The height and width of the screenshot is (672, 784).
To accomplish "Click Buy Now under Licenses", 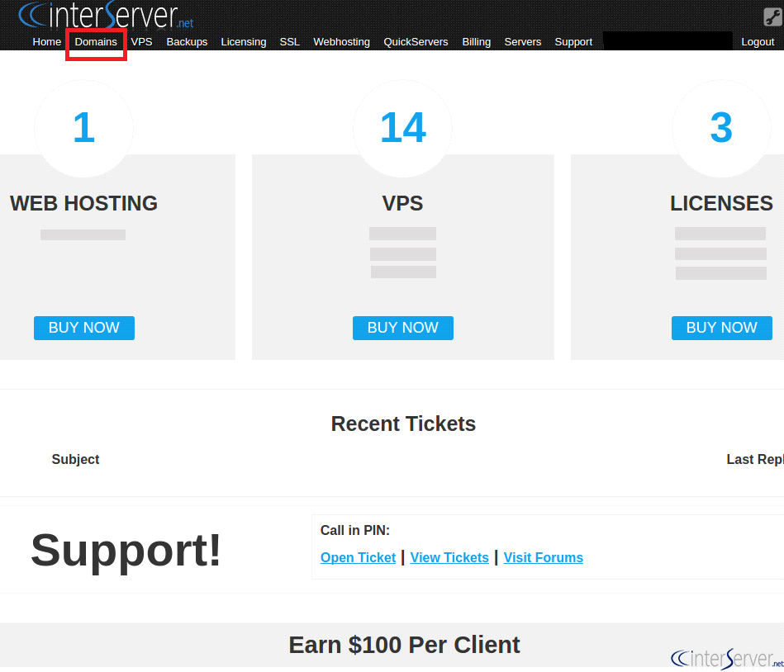I will click(721, 328).
